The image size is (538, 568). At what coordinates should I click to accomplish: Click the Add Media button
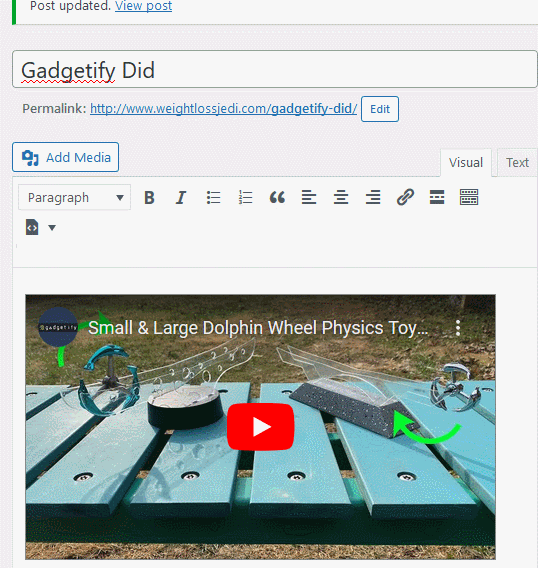pyautogui.click(x=66, y=157)
